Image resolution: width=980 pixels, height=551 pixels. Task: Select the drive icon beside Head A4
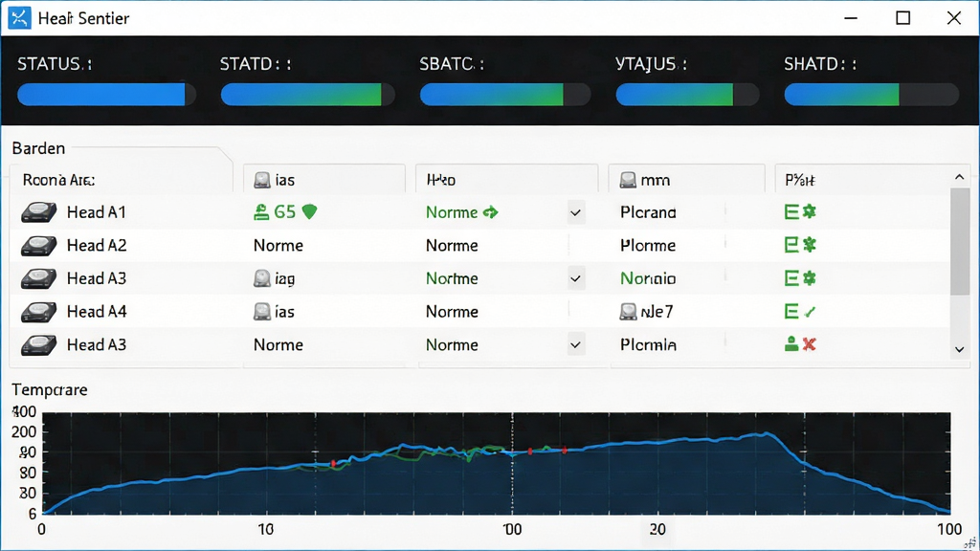(38, 312)
